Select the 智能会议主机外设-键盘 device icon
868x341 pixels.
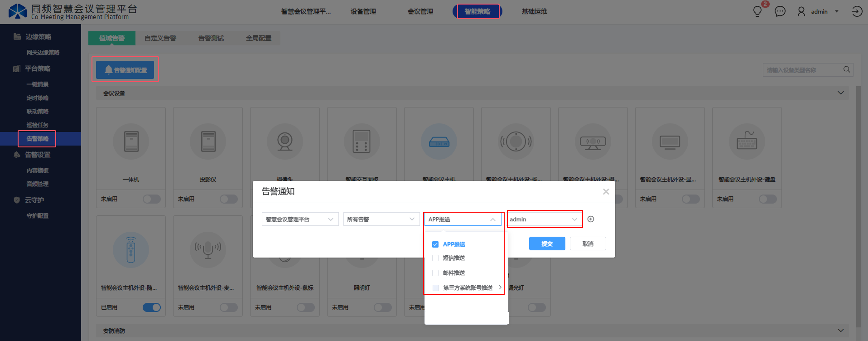747,141
